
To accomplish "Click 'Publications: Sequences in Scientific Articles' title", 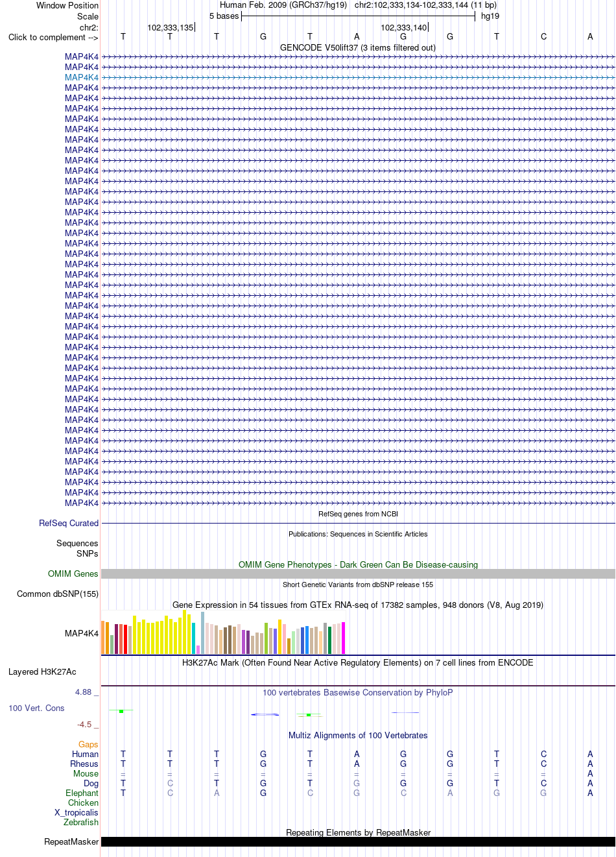I will (x=358, y=534).
